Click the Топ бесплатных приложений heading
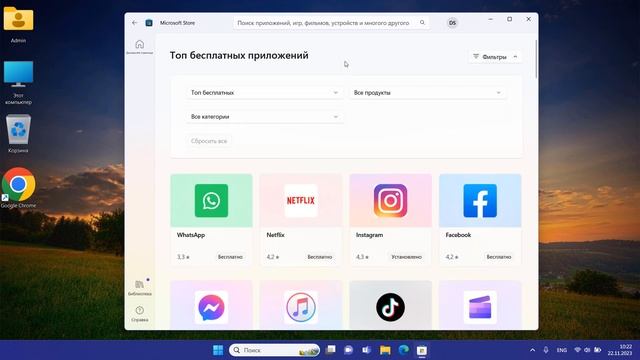Screen dimensions: 640x360 [239, 56]
